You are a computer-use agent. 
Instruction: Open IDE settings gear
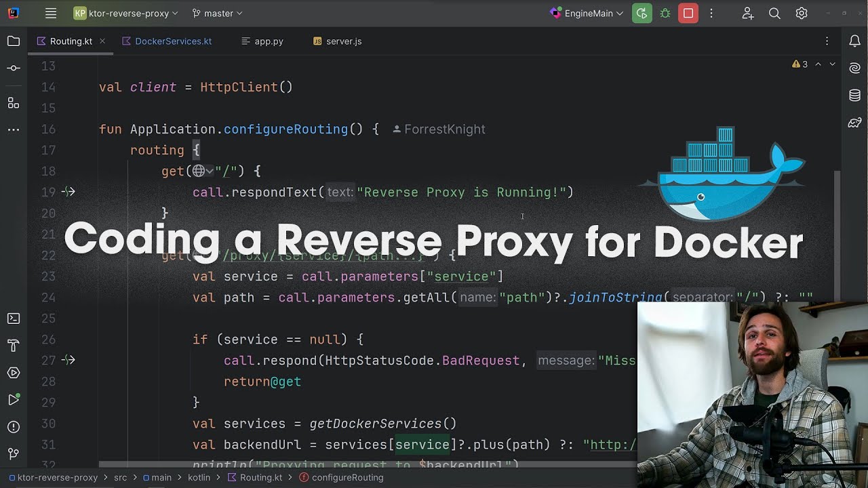(x=802, y=13)
